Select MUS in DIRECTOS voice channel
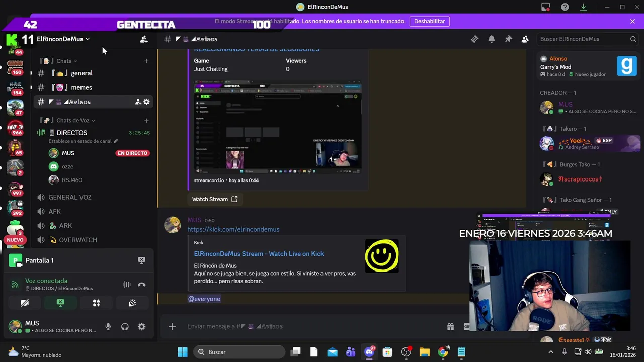Screen dimensions: 644x362 (x=68, y=153)
